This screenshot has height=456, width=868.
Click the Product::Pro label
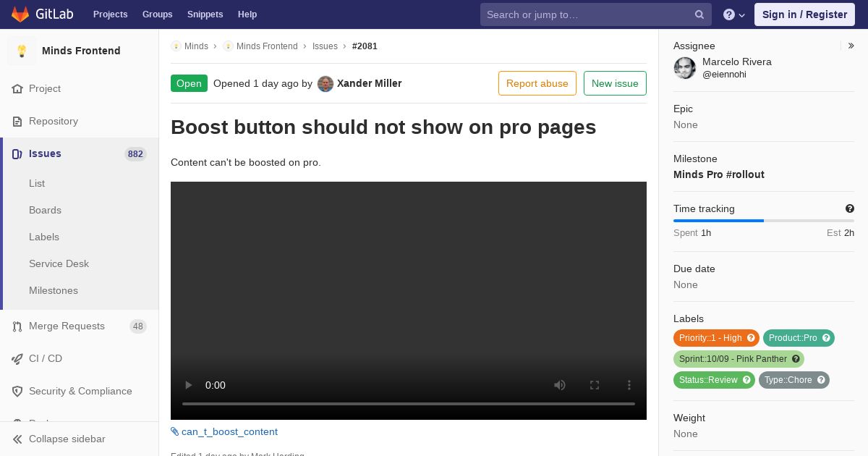click(799, 338)
